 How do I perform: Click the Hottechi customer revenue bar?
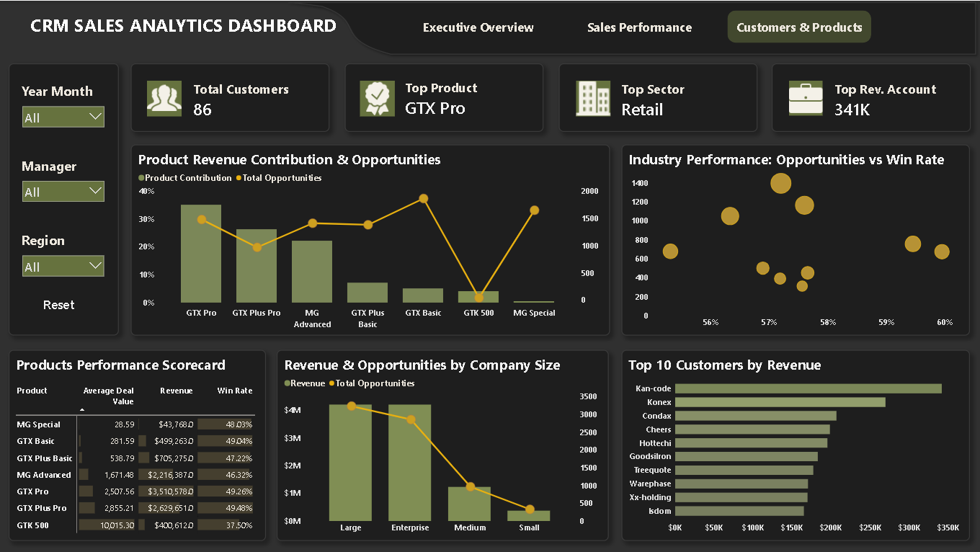[752, 443]
